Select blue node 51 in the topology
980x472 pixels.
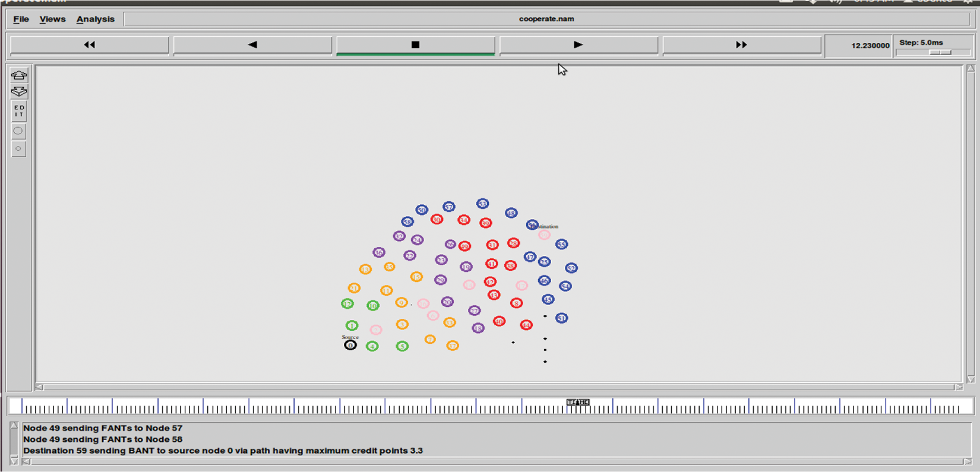pos(561,318)
